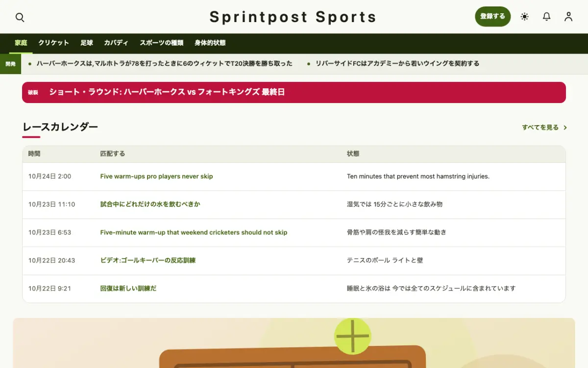Open Five warm-ups pro players never skip
This screenshot has width=588, height=368.
(x=157, y=177)
